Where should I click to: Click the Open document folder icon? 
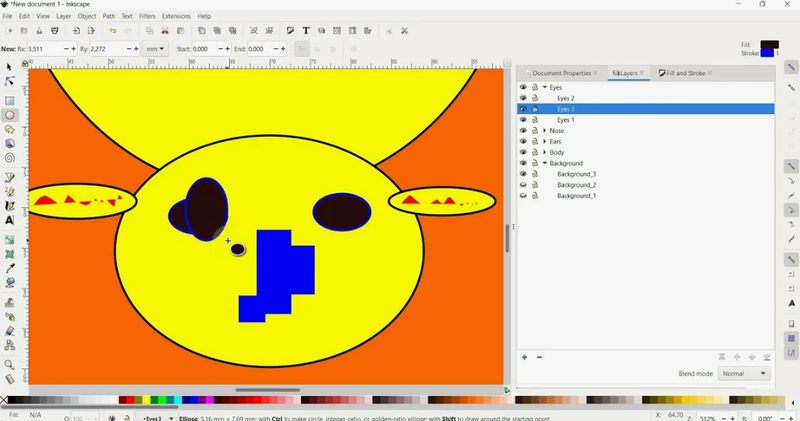[24, 31]
